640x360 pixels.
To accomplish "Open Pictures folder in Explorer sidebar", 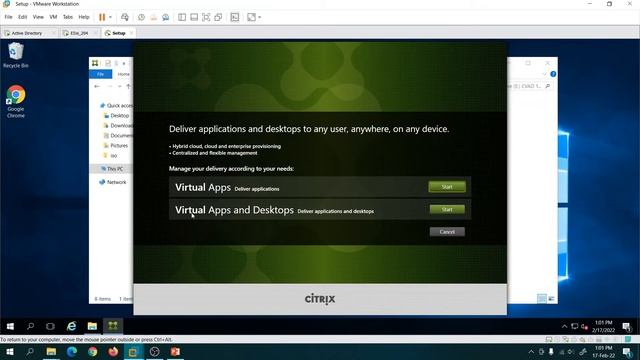I will click(x=116, y=145).
